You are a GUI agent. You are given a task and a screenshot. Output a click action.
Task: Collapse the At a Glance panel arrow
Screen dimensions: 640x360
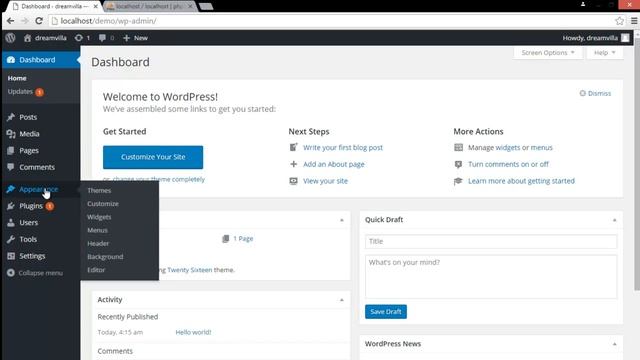click(342, 220)
